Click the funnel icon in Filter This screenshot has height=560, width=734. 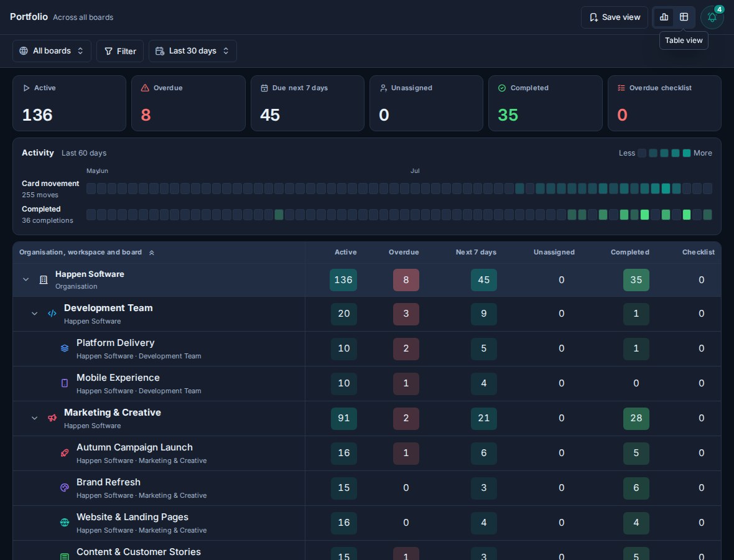[x=108, y=51]
